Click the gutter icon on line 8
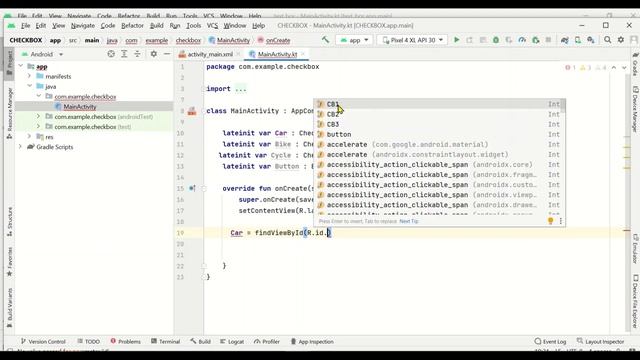 pos(192,111)
